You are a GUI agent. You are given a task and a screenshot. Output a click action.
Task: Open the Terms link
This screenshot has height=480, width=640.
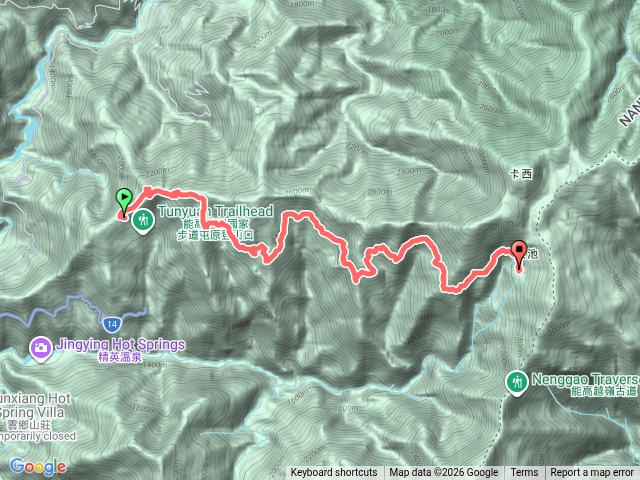[x=524, y=473]
